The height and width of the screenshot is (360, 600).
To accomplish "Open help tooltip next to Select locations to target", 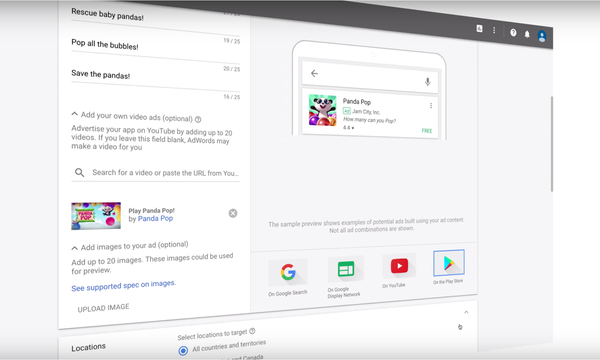I will 252,331.
